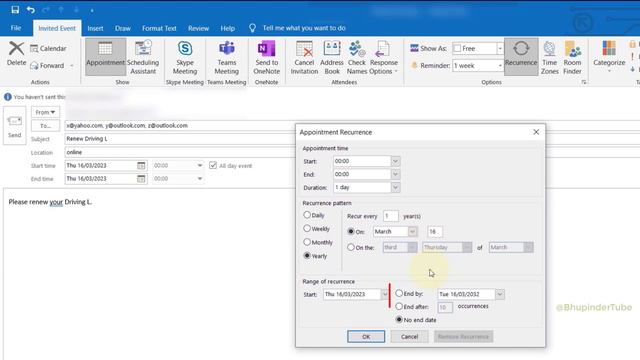Send the event to OneNote

[267, 57]
